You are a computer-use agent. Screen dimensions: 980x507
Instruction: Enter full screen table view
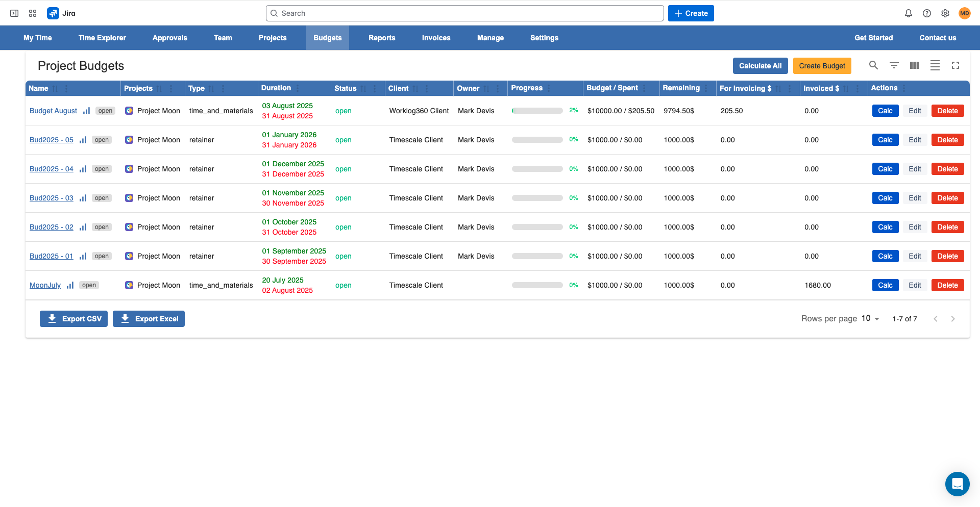pos(955,65)
